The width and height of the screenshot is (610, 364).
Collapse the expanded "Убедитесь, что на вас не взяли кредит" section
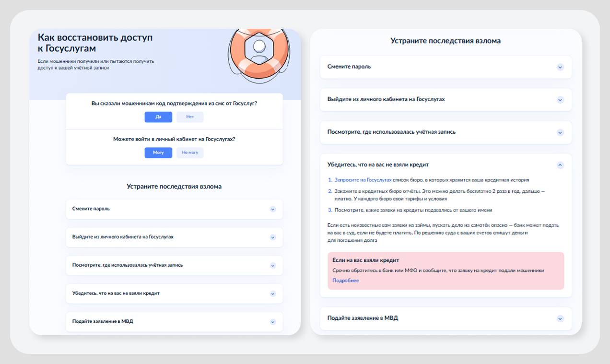point(560,165)
